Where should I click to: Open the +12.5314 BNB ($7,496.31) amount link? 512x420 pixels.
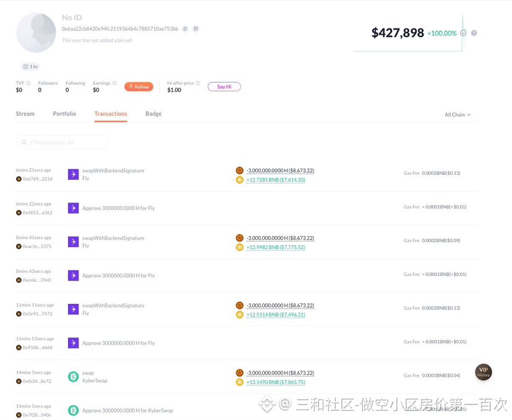point(276,315)
